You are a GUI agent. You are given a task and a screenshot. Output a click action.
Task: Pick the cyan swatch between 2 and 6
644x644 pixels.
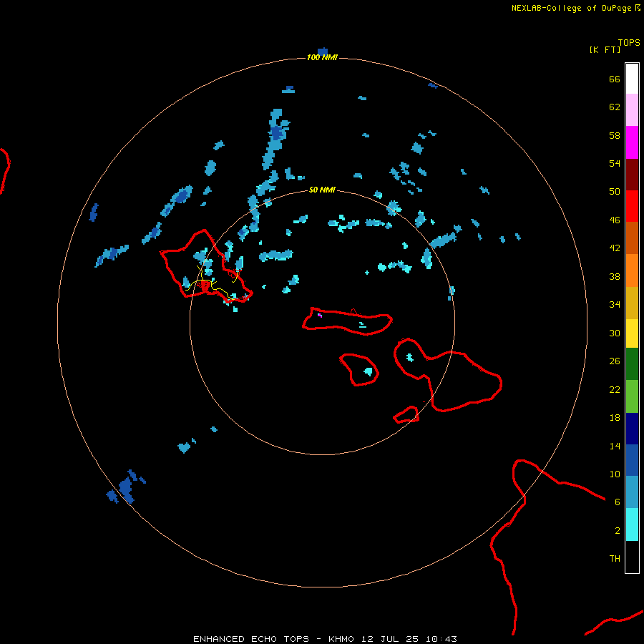(632, 524)
